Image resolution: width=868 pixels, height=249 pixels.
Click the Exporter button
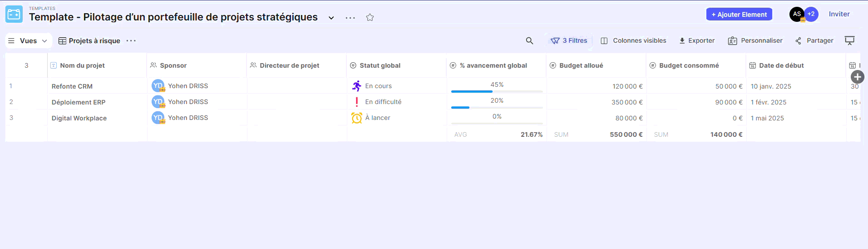[697, 41]
